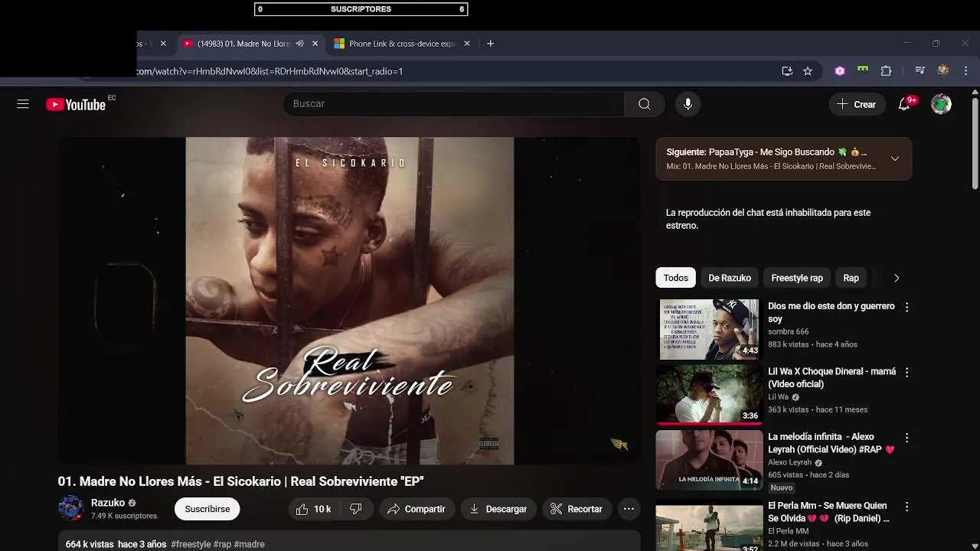Viewport: 980px width, 551px height.
Task: Click the #rap hashtag
Action: [222, 544]
